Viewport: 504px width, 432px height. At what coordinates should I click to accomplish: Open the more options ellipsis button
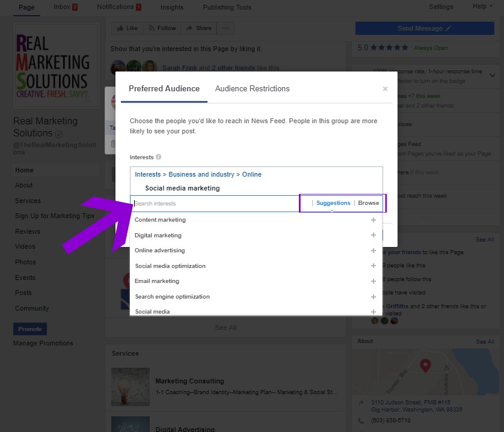tap(225, 28)
